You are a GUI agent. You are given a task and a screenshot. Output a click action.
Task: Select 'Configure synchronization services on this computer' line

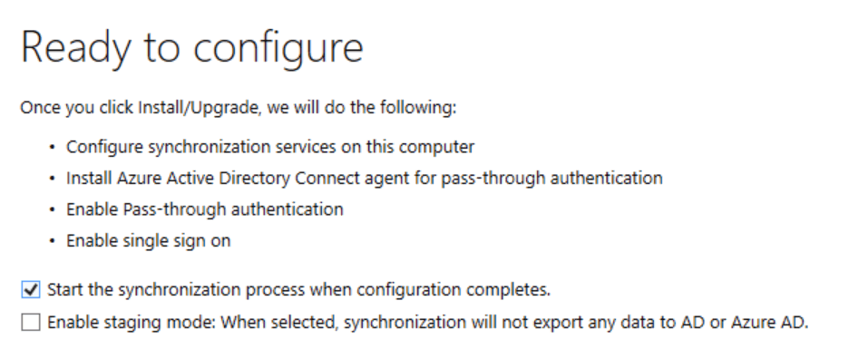(270, 147)
